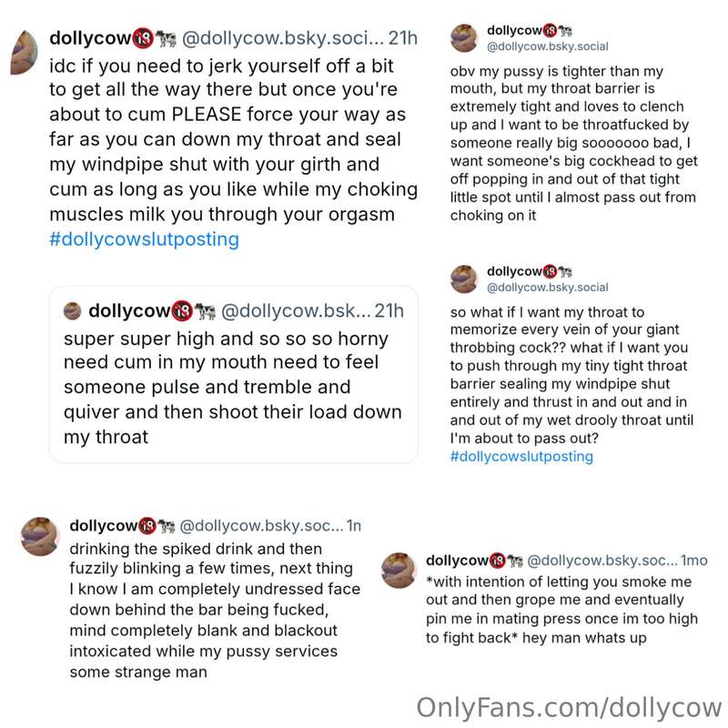The height and width of the screenshot is (728, 728).
Task: Click the 21h timestamp on the top main post
Action: [x=402, y=38]
